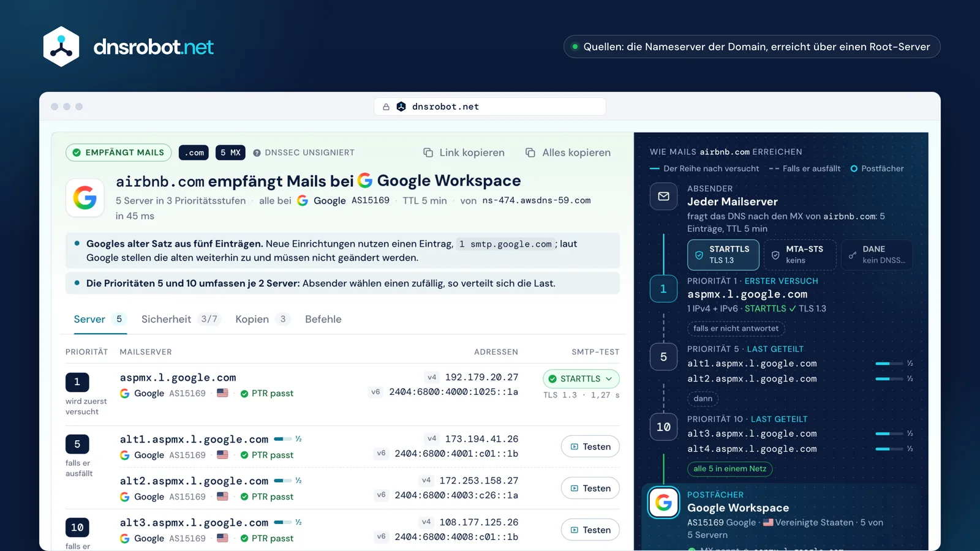Click Link kopieren
The width and height of the screenshot is (980, 551).
464,152
